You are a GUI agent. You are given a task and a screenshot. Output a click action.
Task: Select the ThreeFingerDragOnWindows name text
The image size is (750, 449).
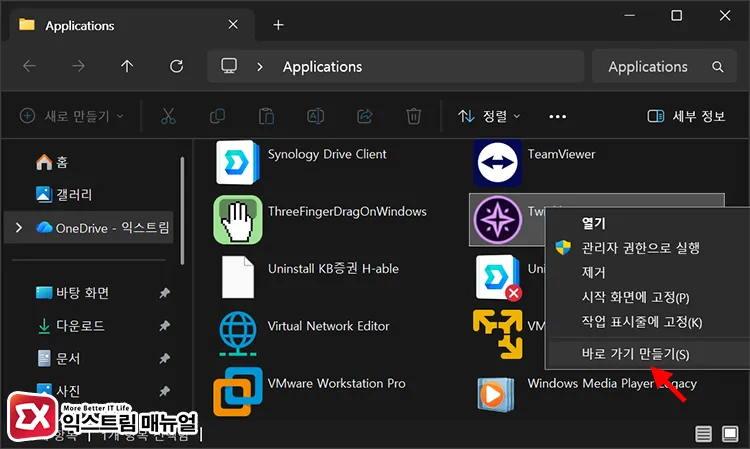347,211
